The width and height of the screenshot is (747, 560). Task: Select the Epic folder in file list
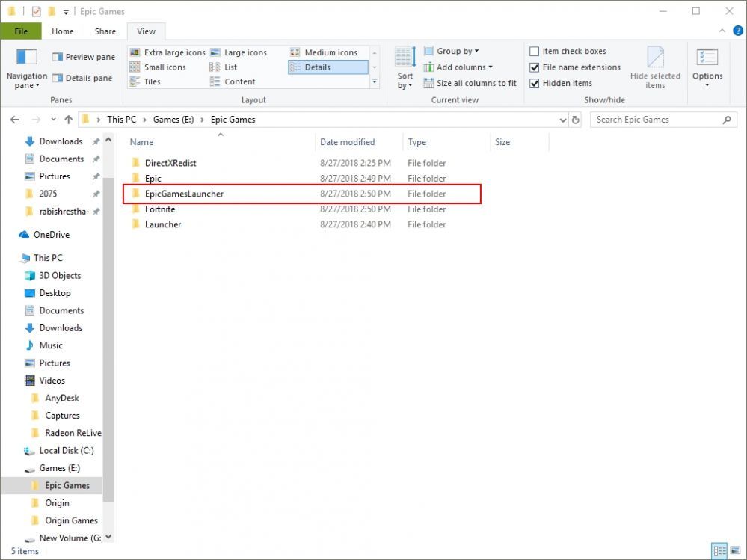pyautogui.click(x=153, y=178)
